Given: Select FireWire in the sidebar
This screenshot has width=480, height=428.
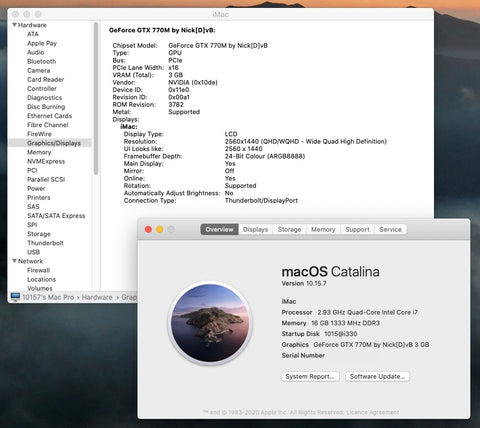Looking at the screenshot, I should 39,134.
